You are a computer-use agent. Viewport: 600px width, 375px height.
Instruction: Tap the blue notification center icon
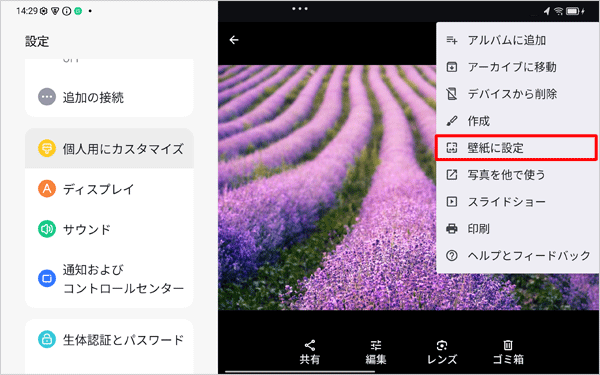pos(47,279)
